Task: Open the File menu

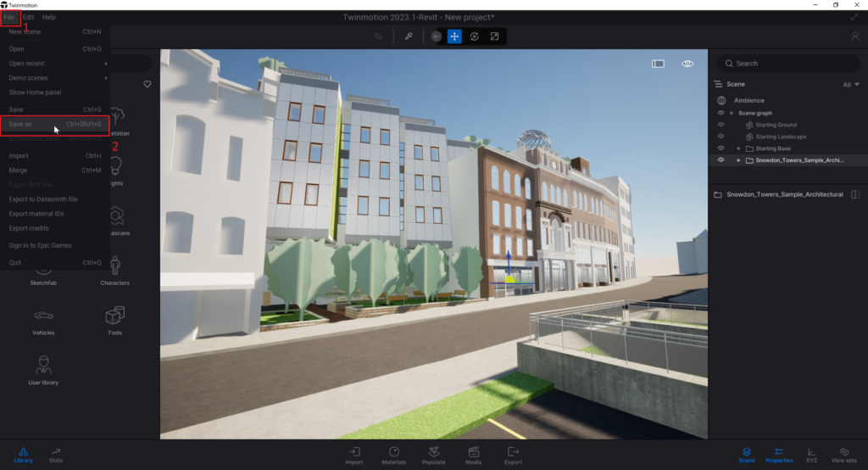Action: tap(9, 17)
